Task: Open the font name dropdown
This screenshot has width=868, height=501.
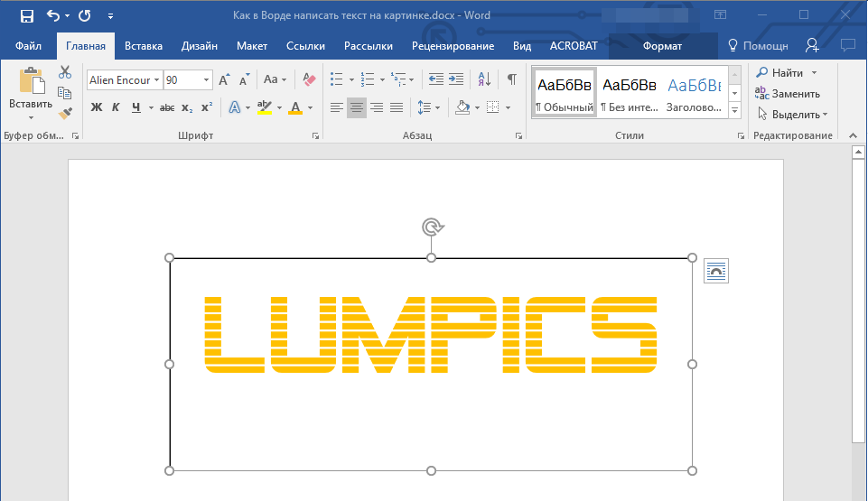Action: pyautogui.click(x=157, y=80)
